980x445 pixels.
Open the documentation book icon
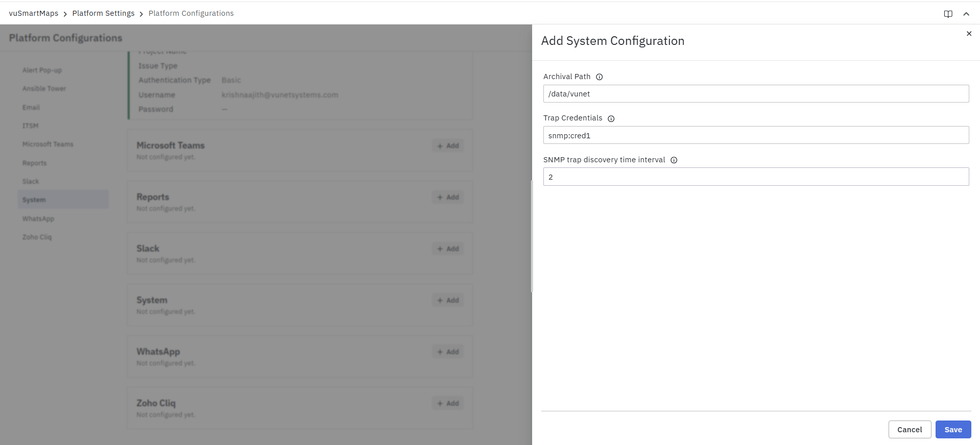click(948, 14)
